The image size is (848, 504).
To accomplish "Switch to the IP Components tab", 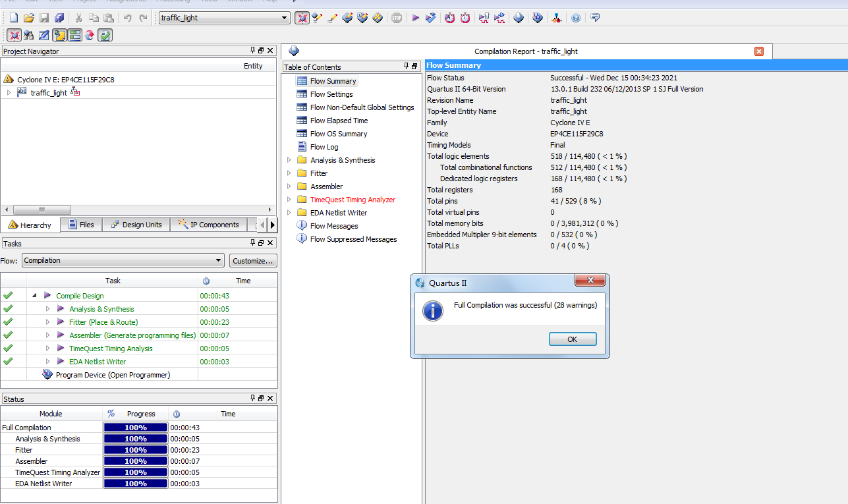I will click(x=208, y=225).
